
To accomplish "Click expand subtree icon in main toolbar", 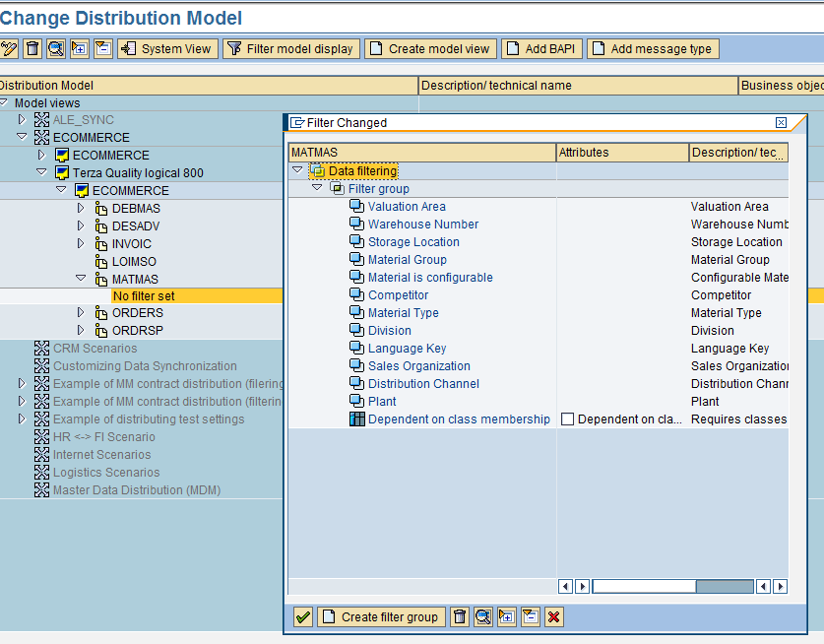I will tap(80, 48).
